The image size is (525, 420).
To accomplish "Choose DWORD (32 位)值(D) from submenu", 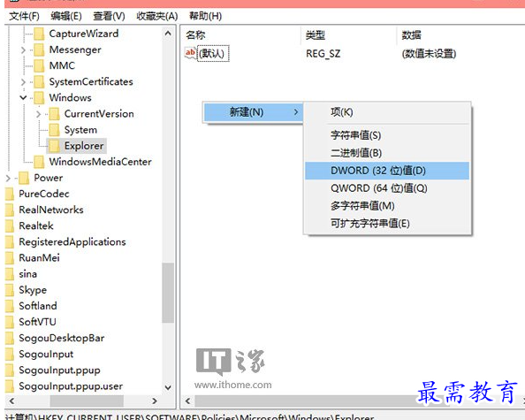I will (387, 171).
